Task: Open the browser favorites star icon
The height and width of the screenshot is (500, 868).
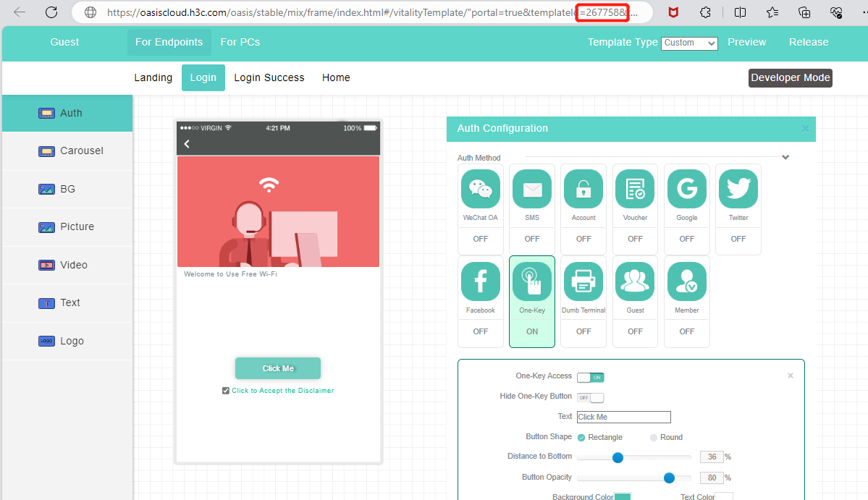Action: click(772, 12)
